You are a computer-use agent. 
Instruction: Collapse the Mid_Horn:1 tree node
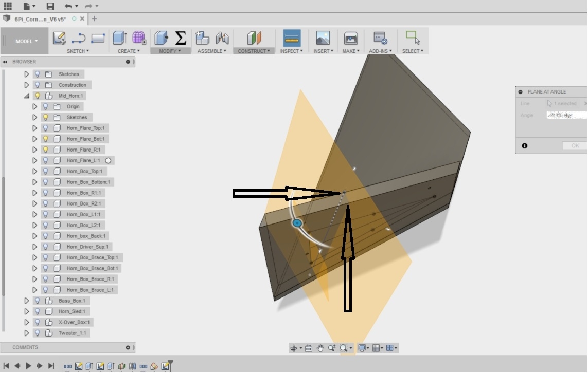[x=27, y=96]
